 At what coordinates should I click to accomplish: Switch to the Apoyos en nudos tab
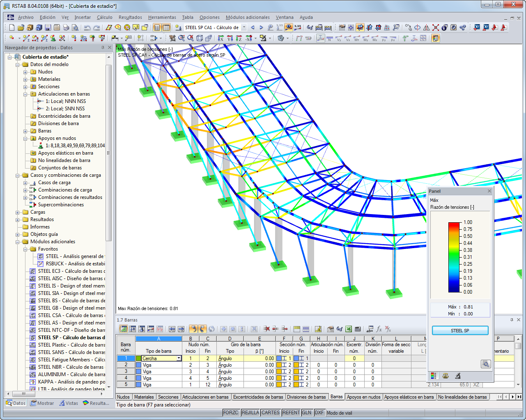click(363, 397)
